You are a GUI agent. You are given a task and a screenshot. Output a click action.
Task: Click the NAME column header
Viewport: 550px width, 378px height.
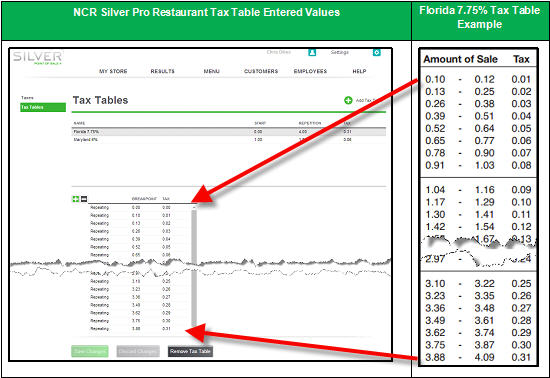click(79, 123)
